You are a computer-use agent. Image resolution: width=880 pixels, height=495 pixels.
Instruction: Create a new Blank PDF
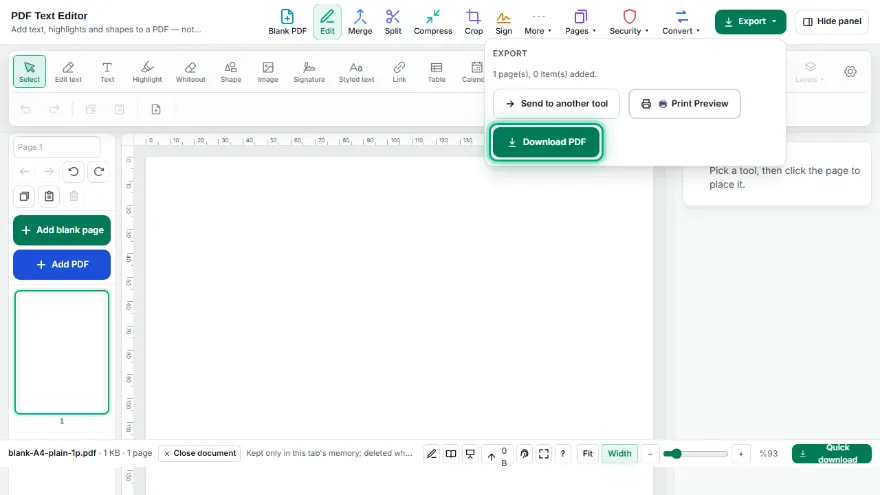tap(287, 22)
